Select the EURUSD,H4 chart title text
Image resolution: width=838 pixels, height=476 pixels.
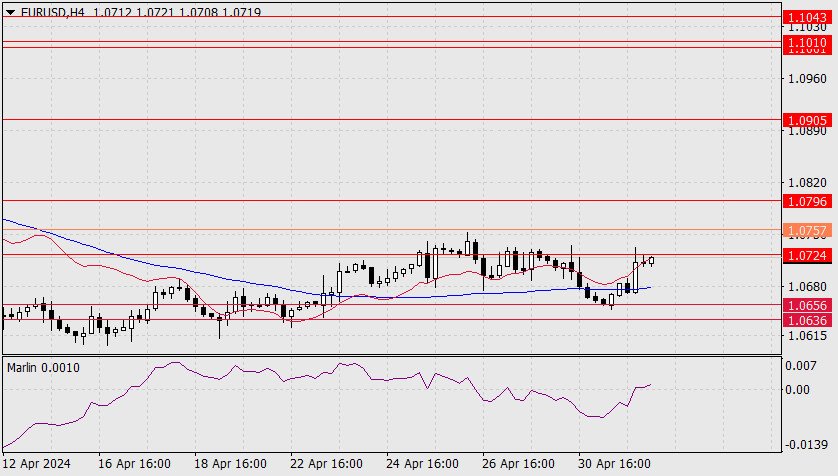tap(53, 12)
